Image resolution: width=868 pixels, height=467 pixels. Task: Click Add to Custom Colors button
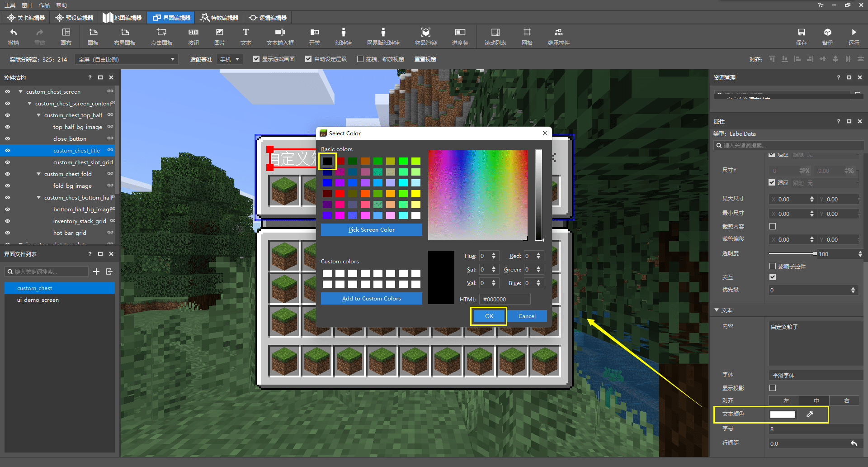[372, 299]
